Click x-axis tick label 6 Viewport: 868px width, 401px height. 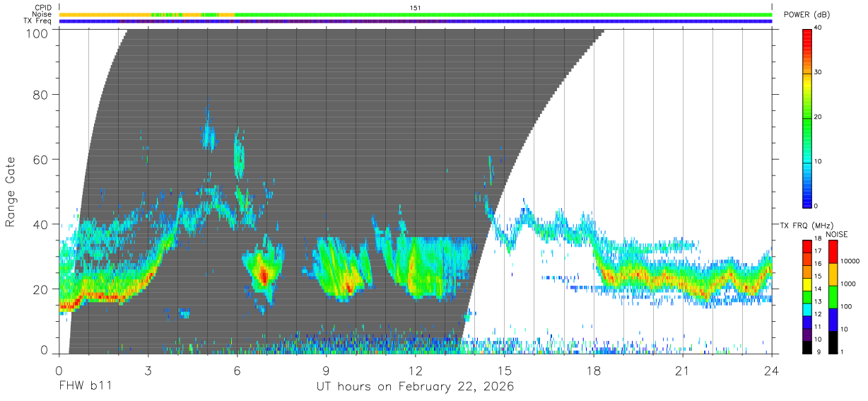(x=237, y=370)
